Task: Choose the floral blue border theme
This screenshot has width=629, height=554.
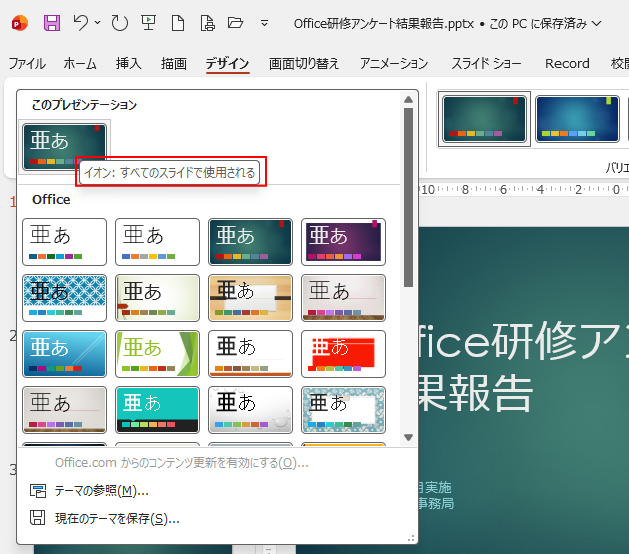Action: 343,410
